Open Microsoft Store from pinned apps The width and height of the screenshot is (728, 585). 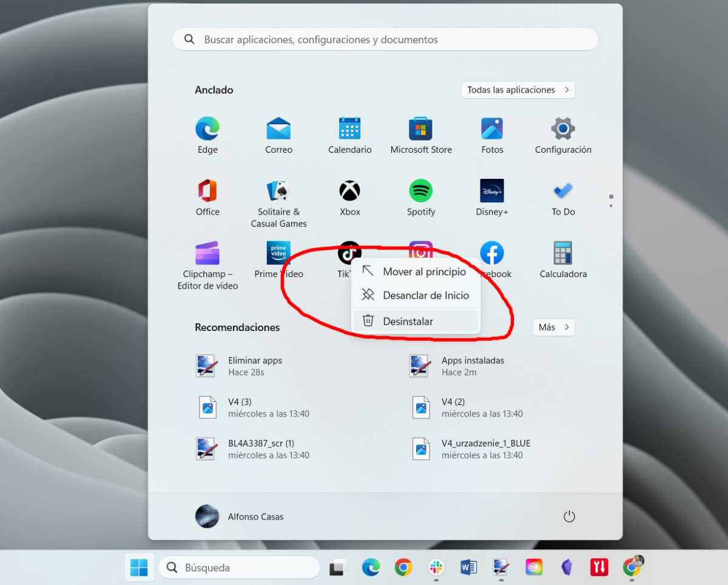click(x=421, y=136)
